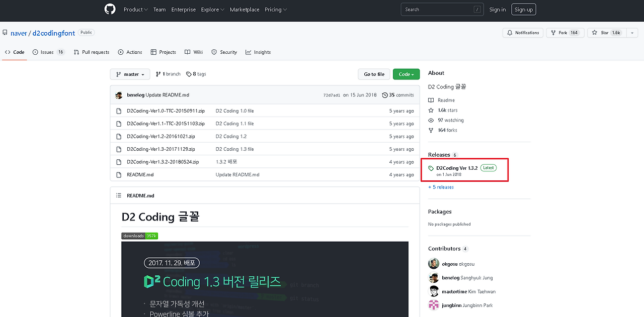Click the eye icon next to 97 watching
Image resolution: width=644 pixels, height=317 pixels.
pos(431,120)
